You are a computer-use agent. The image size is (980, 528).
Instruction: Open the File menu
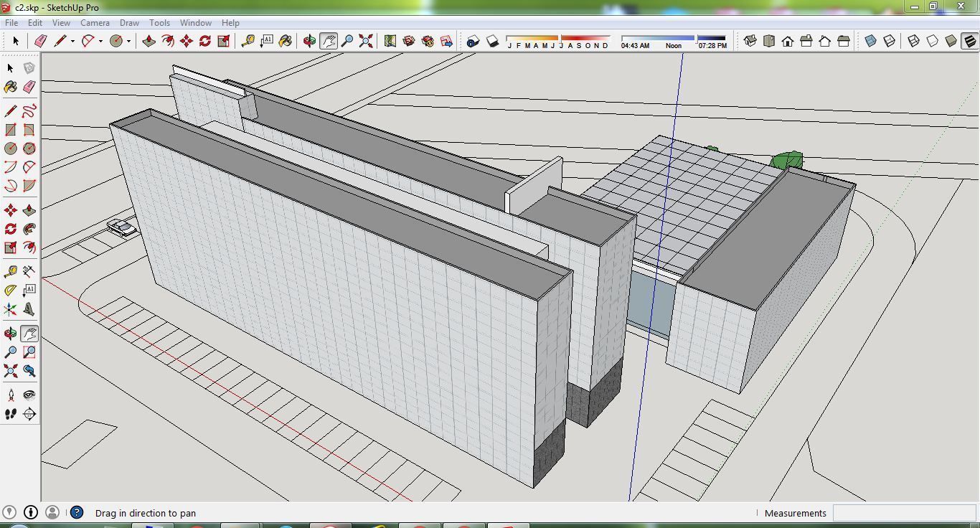click(11, 23)
